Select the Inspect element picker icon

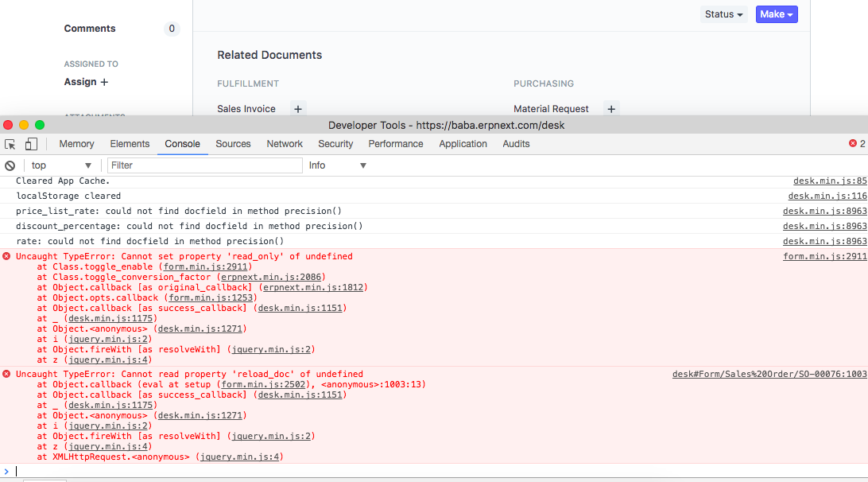point(10,144)
